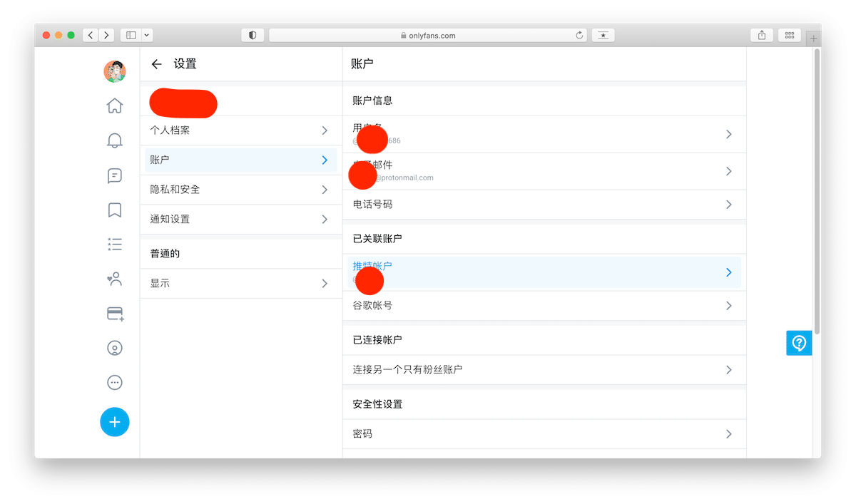856x504 pixels.
Task: Open 通知设置 settings menu item
Action: 239,220
